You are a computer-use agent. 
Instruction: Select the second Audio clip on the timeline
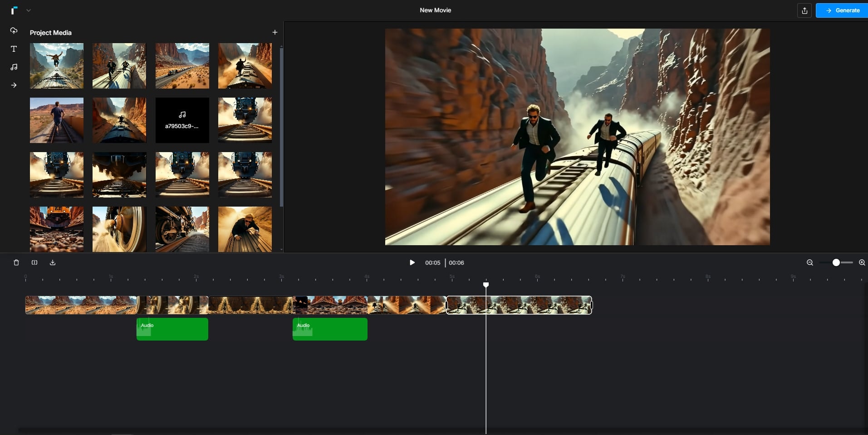pos(330,329)
